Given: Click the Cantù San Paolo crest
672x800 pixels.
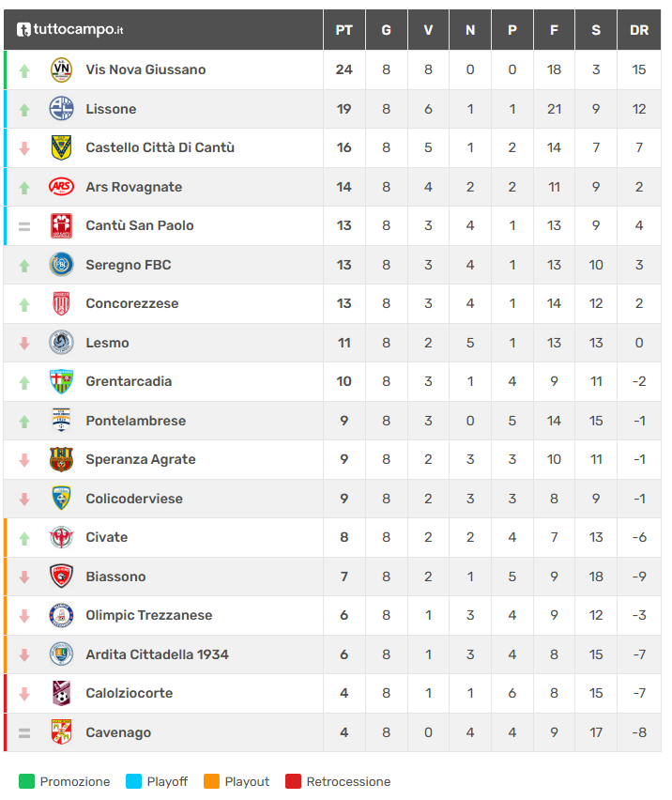Looking at the screenshot, I should click(61, 225).
